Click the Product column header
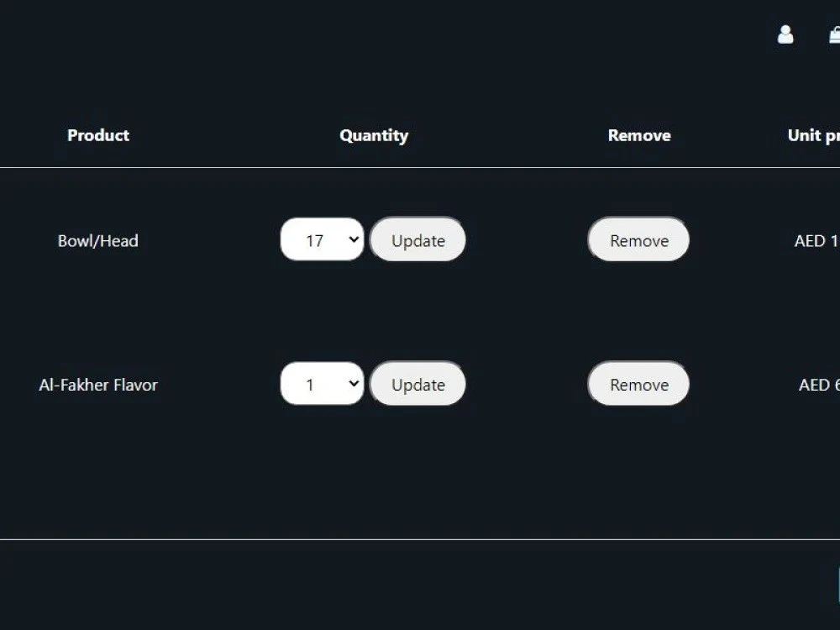Image resolution: width=840 pixels, height=630 pixels. pyautogui.click(x=97, y=135)
